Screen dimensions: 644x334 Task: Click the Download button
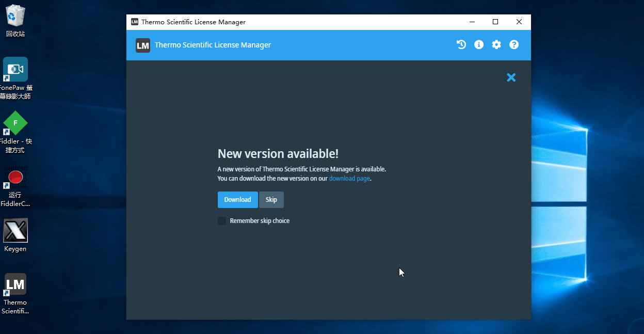(x=237, y=200)
